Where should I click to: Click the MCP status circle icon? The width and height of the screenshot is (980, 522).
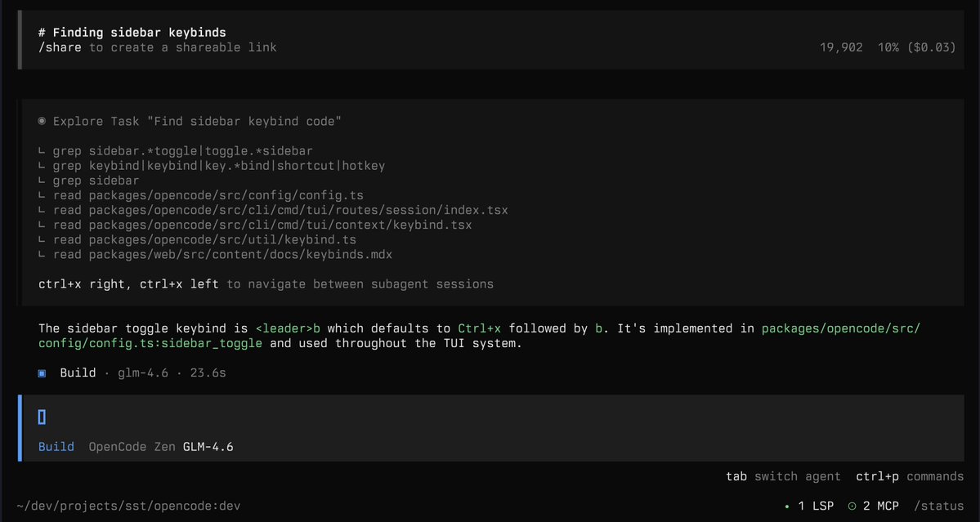pos(852,506)
